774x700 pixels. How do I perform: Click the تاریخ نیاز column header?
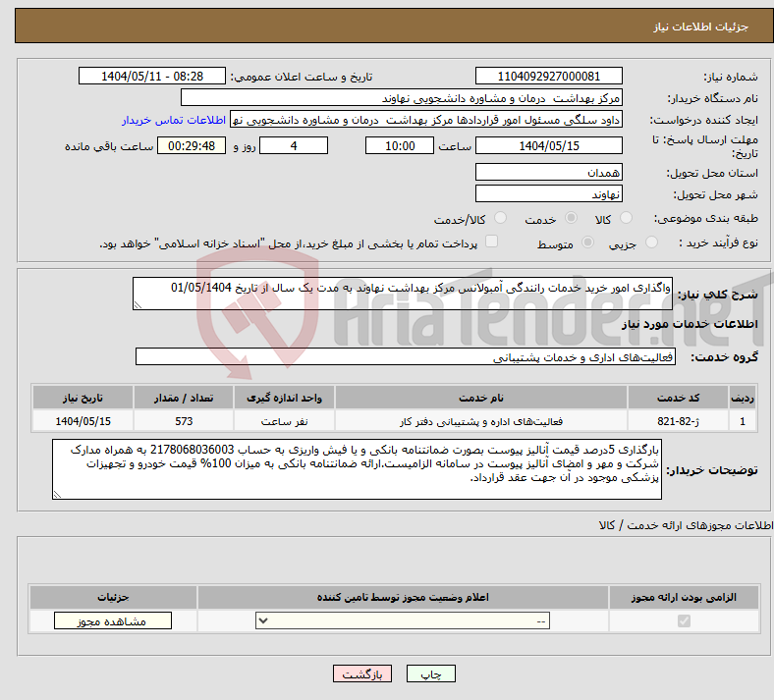[x=83, y=398]
